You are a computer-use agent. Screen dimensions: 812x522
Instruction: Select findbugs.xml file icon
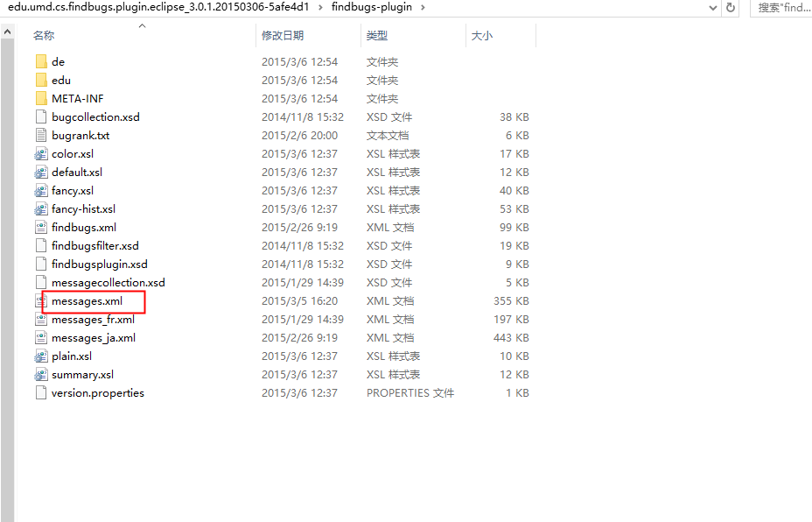pos(41,228)
